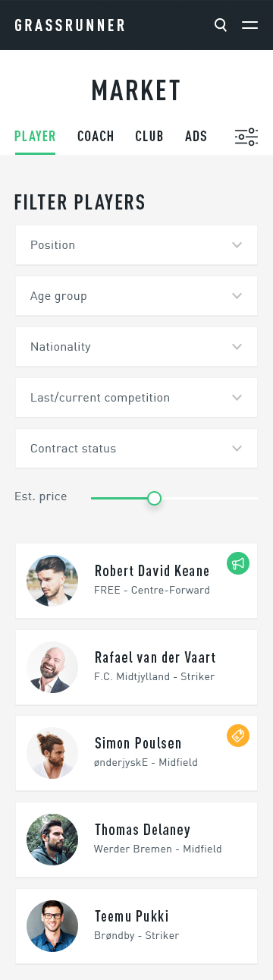Expand the Nationality filter
Viewport: 273px width, 980px height.
pyautogui.click(x=136, y=347)
